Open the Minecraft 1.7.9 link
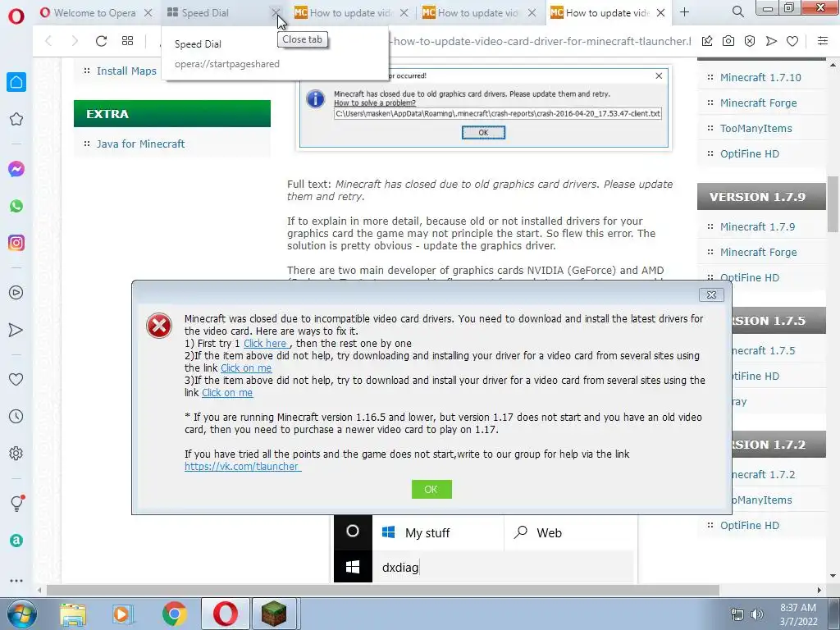This screenshot has width=840, height=630. 757,226
